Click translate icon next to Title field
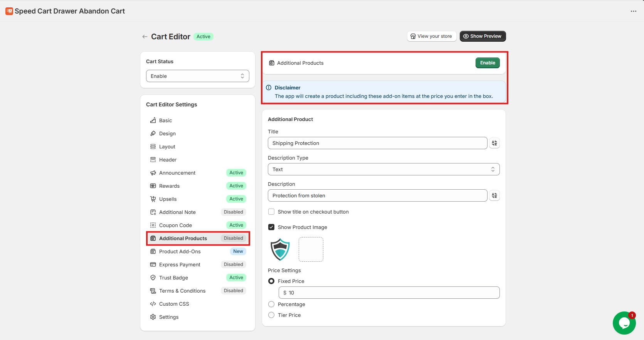The image size is (644, 340). tap(494, 143)
